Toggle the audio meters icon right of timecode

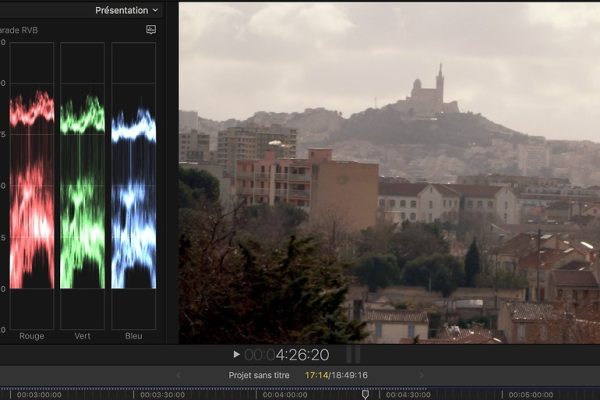(353, 355)
